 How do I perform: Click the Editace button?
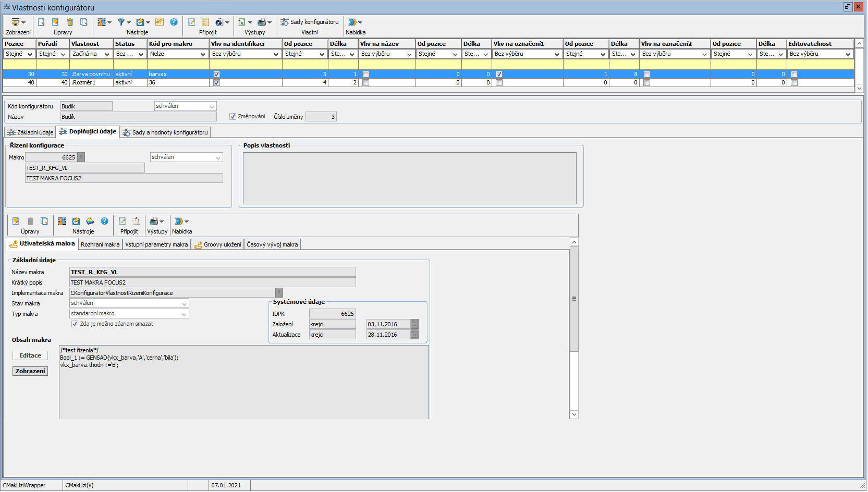30,355
